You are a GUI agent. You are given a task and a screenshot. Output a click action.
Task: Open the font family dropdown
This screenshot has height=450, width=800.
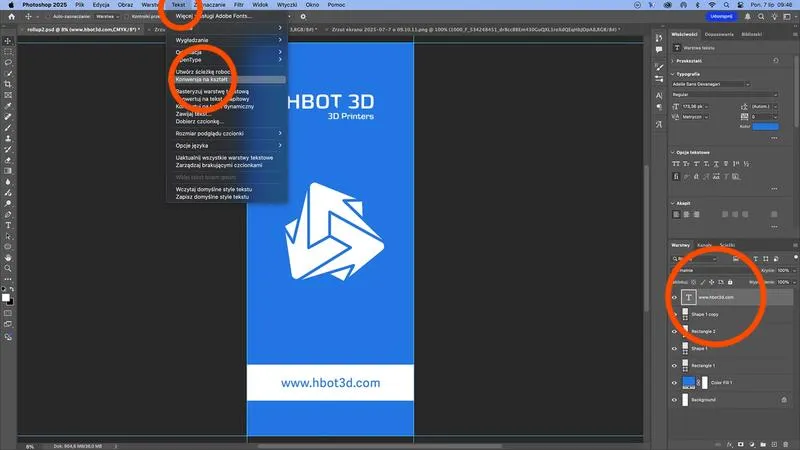pos(711,84)
